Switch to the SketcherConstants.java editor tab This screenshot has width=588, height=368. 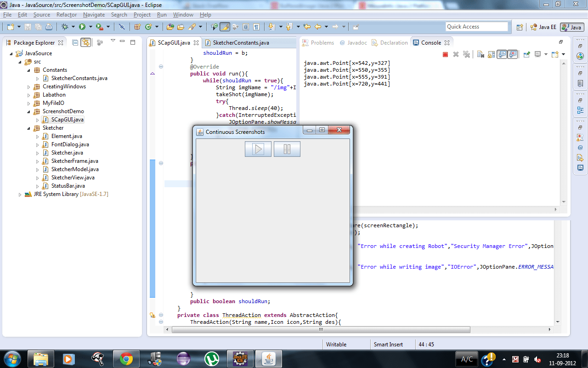(x=241, y=43)
